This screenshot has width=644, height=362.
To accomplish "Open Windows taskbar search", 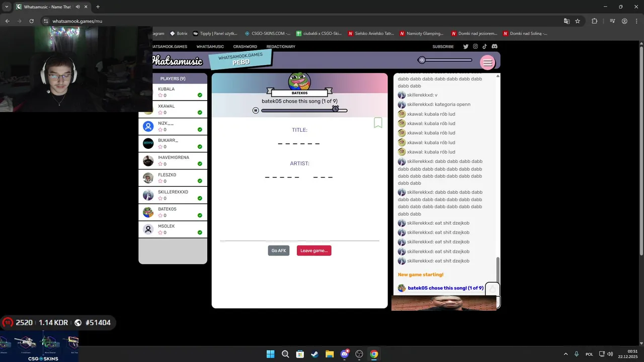I will [x=285, y=354].
